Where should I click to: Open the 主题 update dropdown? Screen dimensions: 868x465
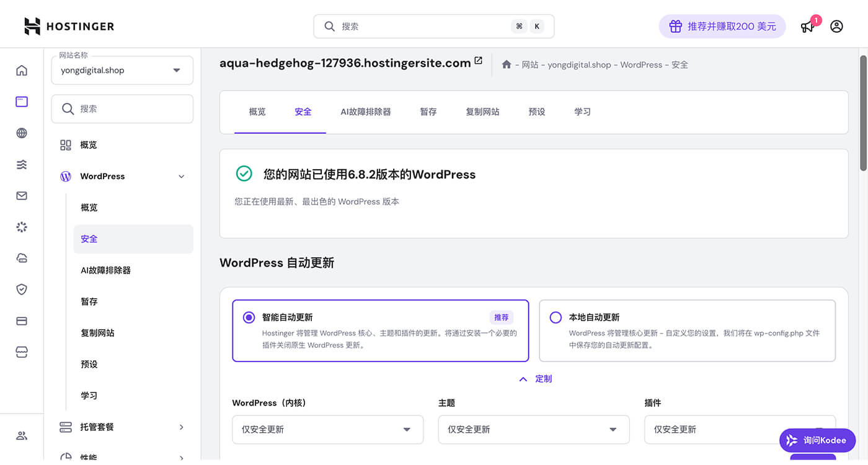534,430
